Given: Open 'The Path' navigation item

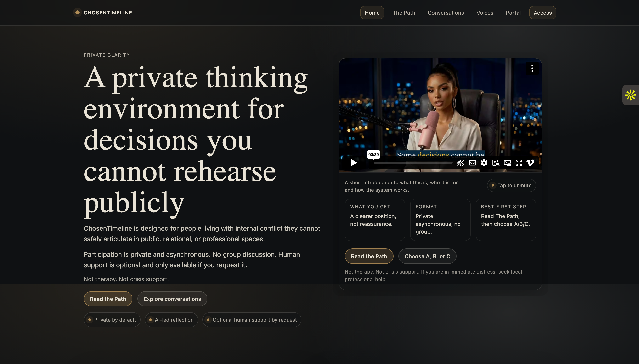Looking at the screenshot, I should [x=404, y=13].
